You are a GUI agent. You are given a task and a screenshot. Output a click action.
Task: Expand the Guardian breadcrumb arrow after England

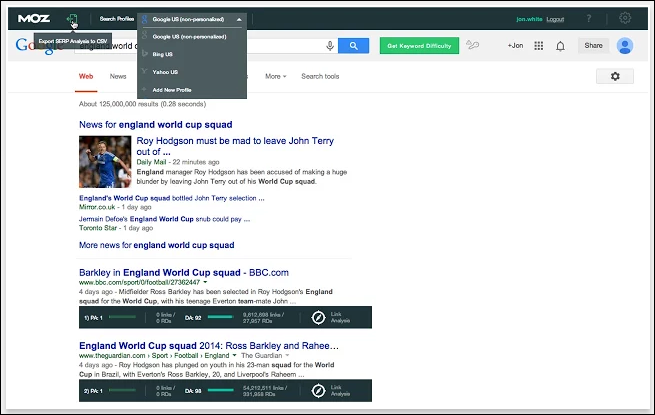tap(234, 355)
